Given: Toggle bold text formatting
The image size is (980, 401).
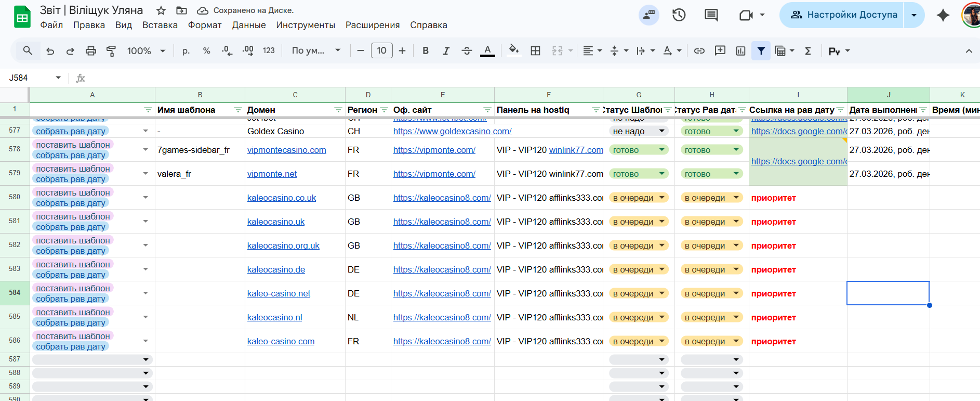Looking at the screenshot, I should coord(426,51).
